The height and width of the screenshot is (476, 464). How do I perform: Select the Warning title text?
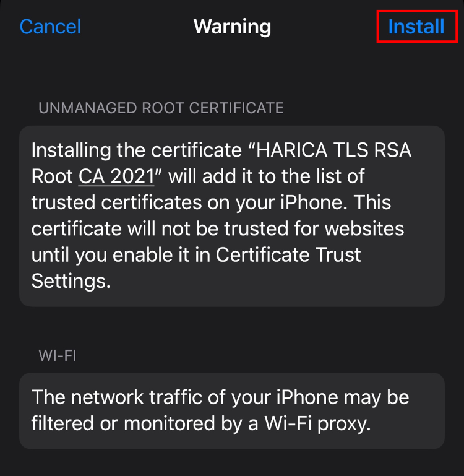[232, 27]
